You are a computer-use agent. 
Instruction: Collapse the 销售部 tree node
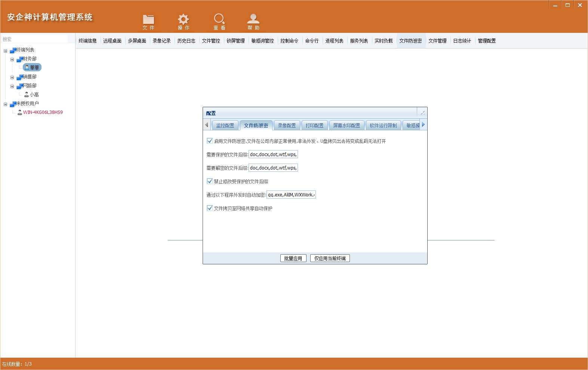(x=12, y=78)
